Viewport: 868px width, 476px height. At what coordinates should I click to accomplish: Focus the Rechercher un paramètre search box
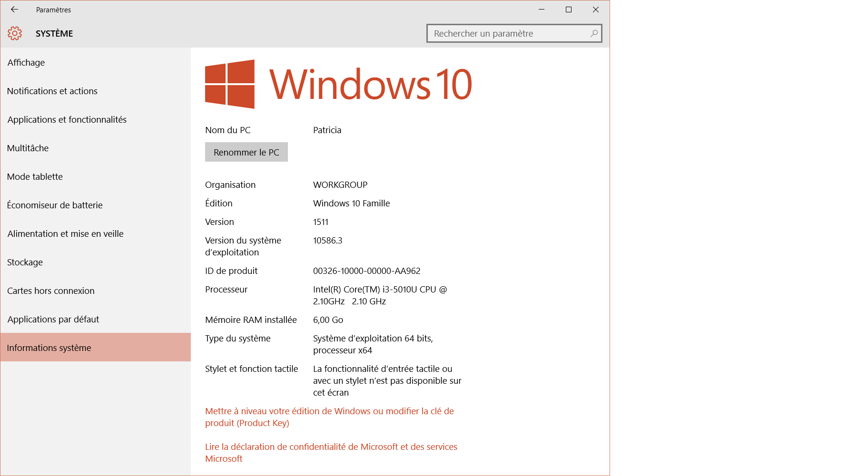coord(514,33)
